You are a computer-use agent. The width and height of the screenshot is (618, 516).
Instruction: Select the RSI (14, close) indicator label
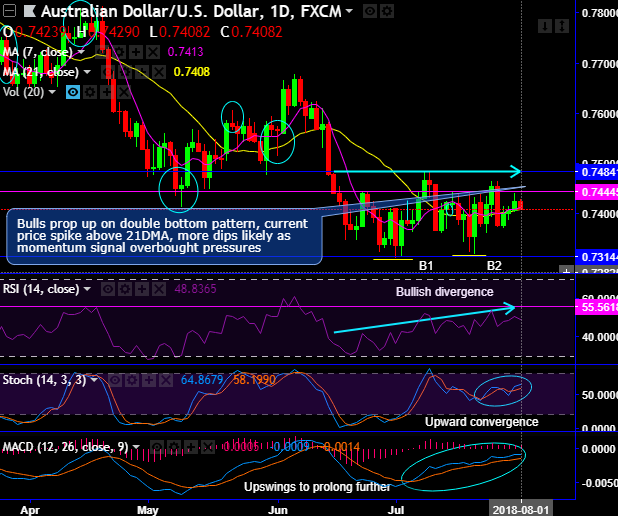[41, 289]
